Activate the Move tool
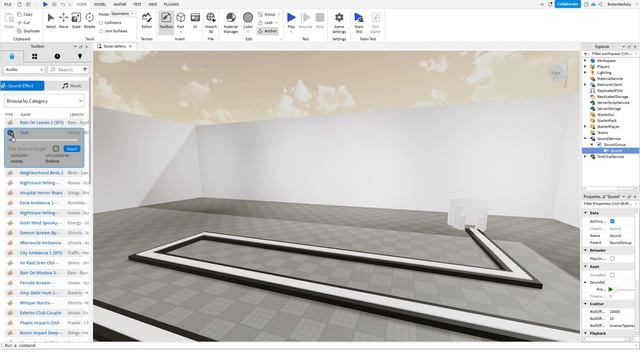640x360 pixels. click(x=63, y=20)
